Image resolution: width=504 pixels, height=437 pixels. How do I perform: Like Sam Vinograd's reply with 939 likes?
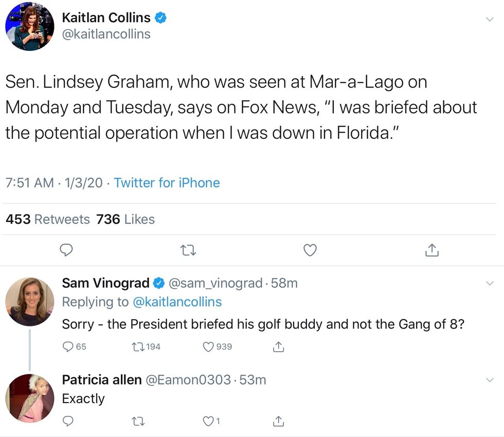(x=210, y=347)
